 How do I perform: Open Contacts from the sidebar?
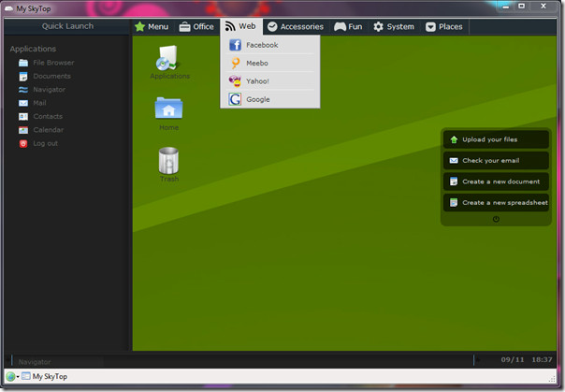click(40, 116)
